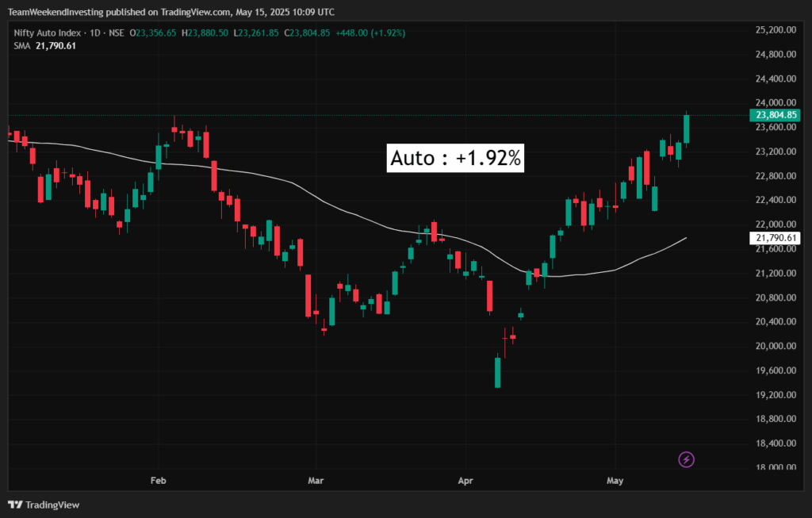
Task: Click the 20,000.00 price axis label
Action: [776, 346]
